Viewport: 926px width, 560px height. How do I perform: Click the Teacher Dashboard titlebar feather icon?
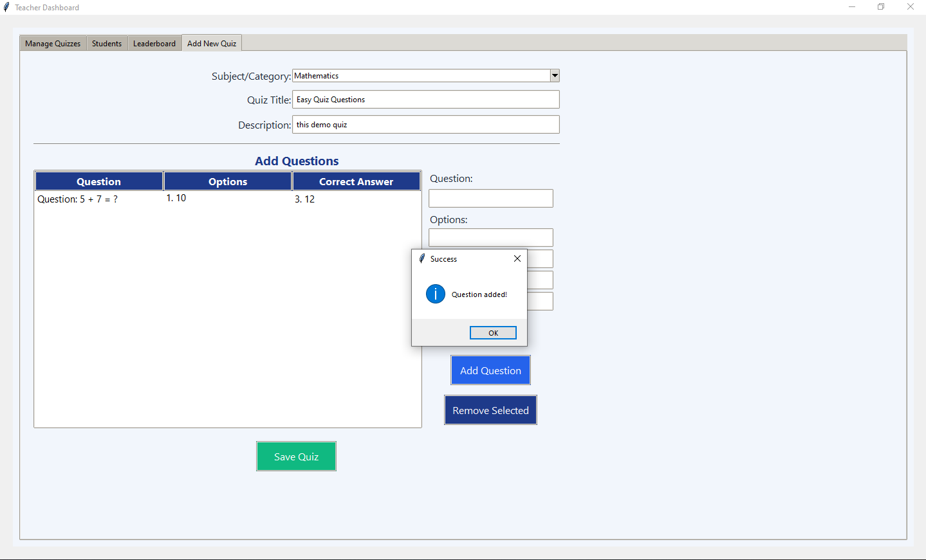[x=5, y=6]
